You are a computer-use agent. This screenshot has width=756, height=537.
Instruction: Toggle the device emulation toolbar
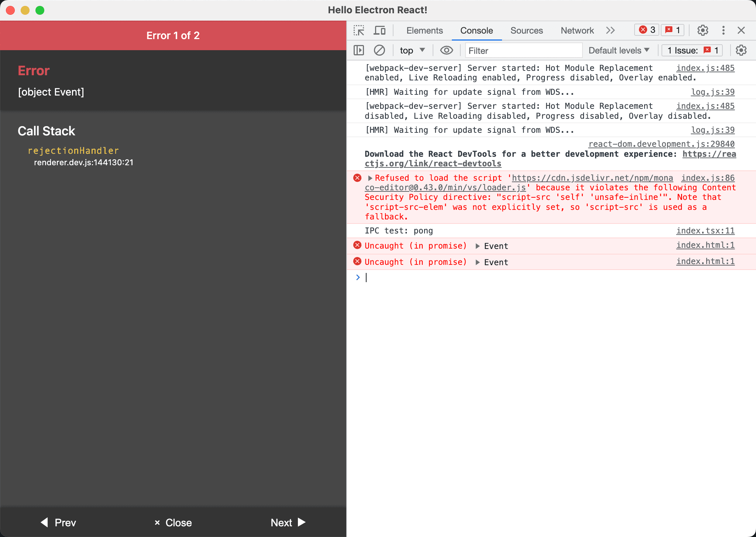[379, 30]
